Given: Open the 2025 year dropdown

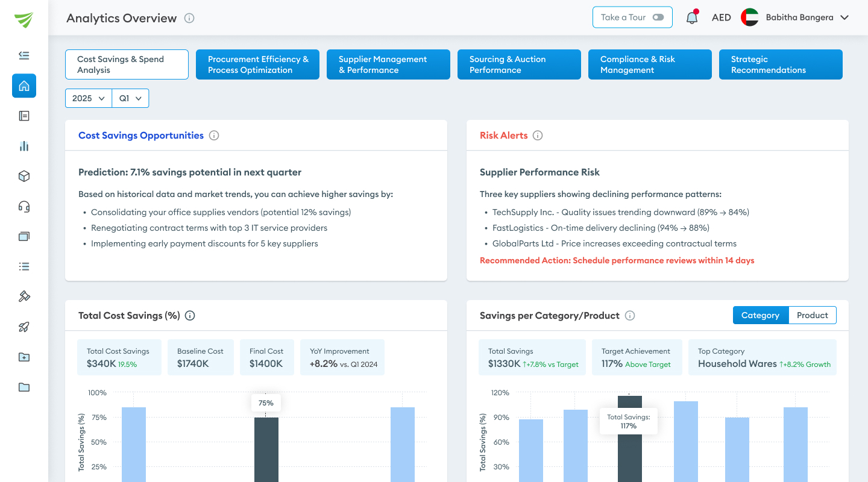Looking at the screenshot, I should click(x=88, y=98).
